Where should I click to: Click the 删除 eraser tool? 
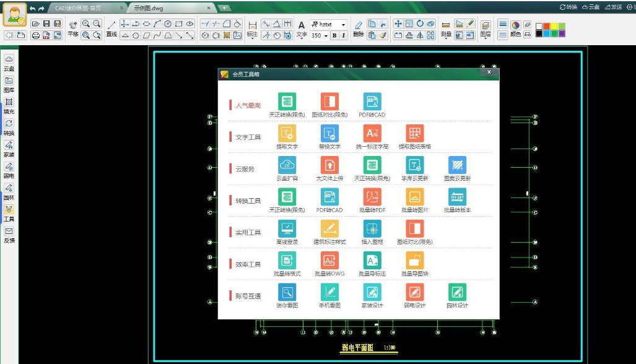pyautogui.click(x=358, y=30)
